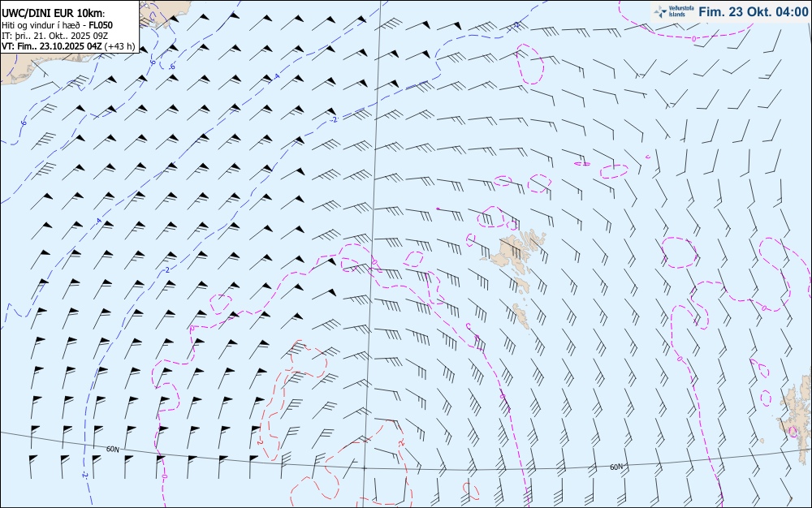Select the 'Hiti og vindur í hæð - FL050' line
Viewport: 812px width, 508px height.
pyautogui.click(x=57, y=25)
